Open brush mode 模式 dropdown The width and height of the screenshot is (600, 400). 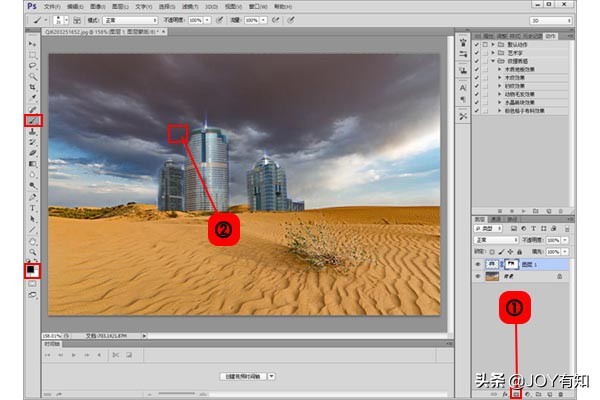click(130, 20)
